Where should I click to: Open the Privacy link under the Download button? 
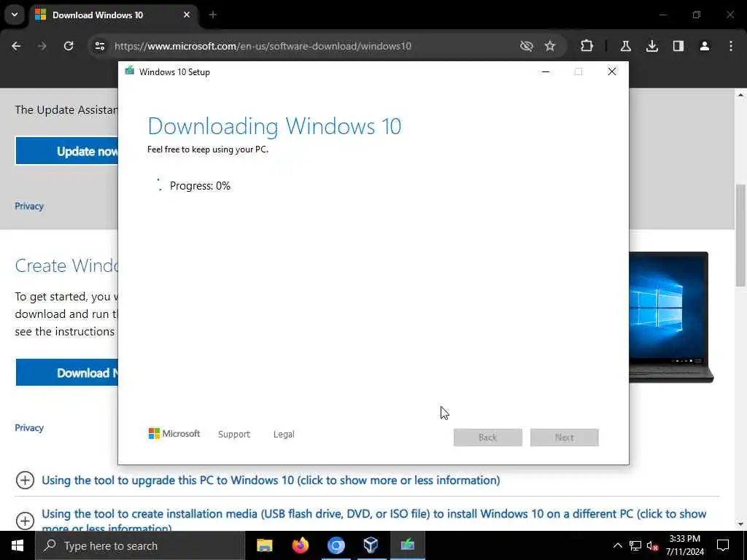pos(29,427)
